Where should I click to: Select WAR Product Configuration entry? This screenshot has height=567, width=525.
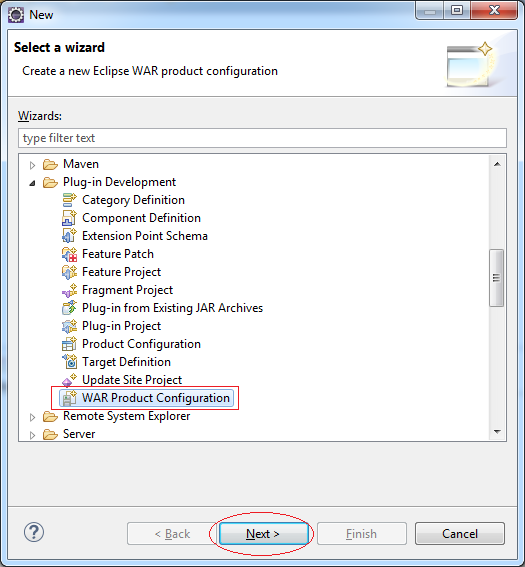click(156, 398)
